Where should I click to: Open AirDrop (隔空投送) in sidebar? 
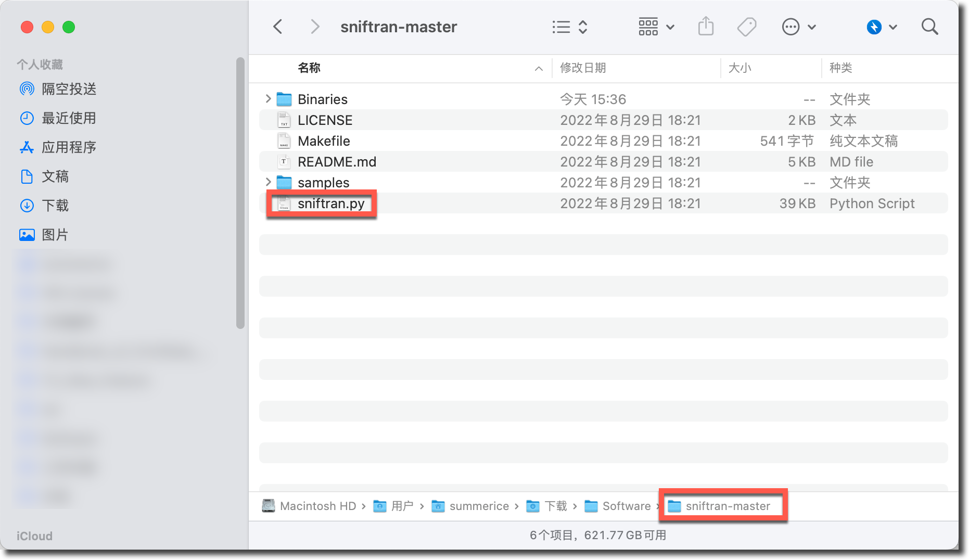(69, 89)
